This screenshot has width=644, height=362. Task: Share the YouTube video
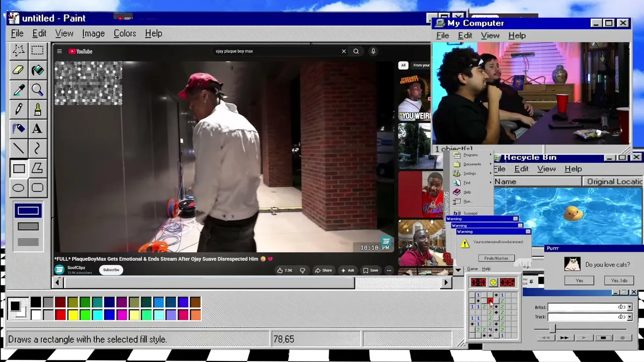(323, 270)
